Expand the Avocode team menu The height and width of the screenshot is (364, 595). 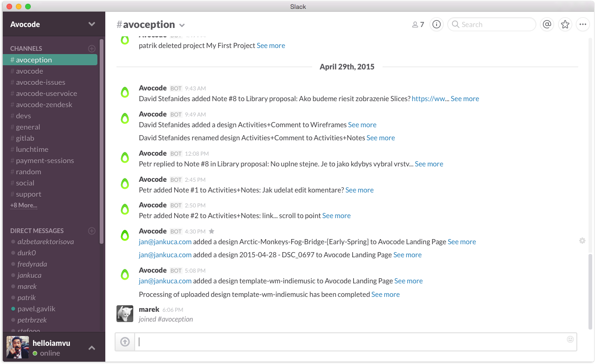[x=91, y=24]
